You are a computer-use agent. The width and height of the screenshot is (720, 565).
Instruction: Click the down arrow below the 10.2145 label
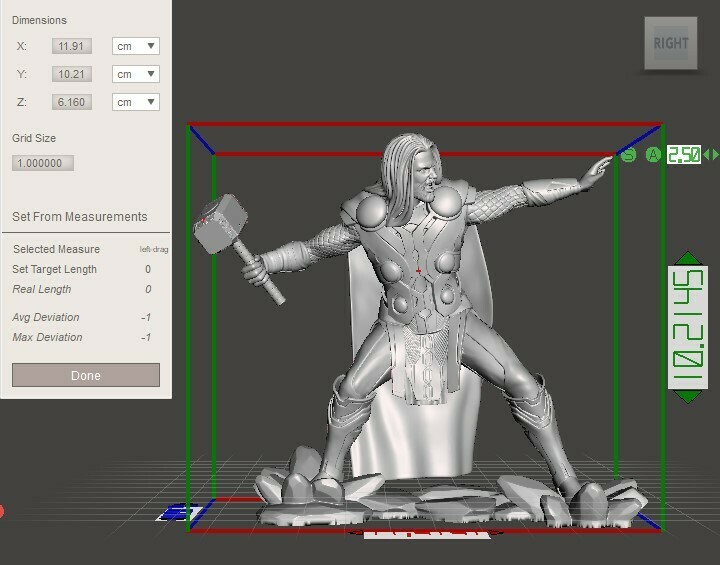687,396
